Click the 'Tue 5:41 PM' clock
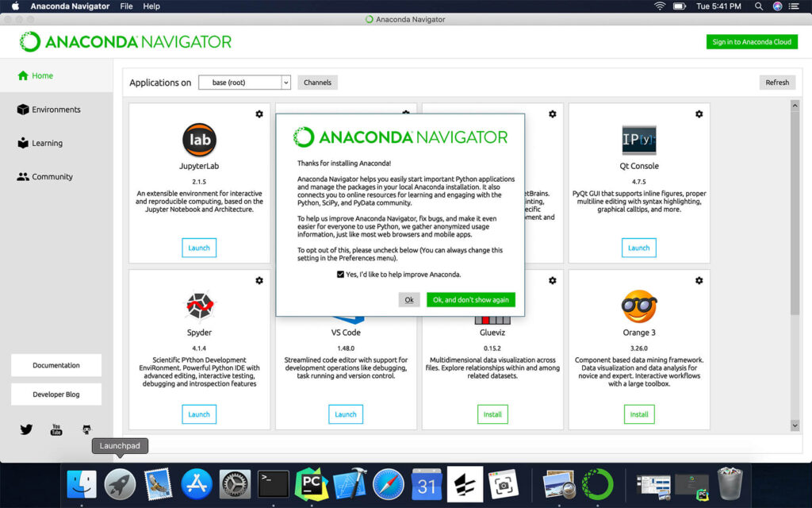Image resolution: width=812 pixels, height=508 pixels. (718, 6)
